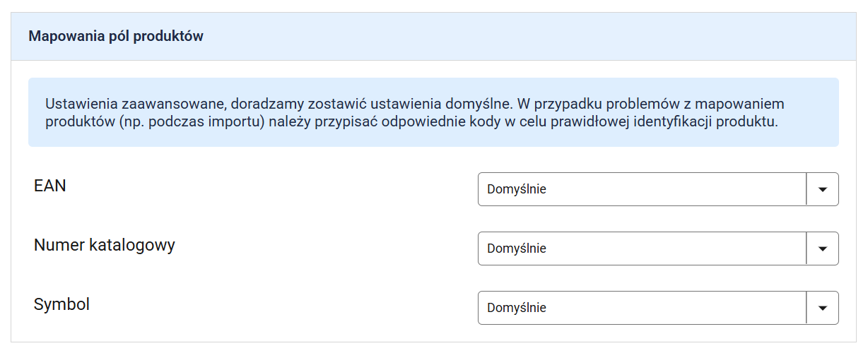This screenshot has width=868, height=353.
Task: Expand the Numer katalogowy mapping combo box
Action: coord(642,249)
